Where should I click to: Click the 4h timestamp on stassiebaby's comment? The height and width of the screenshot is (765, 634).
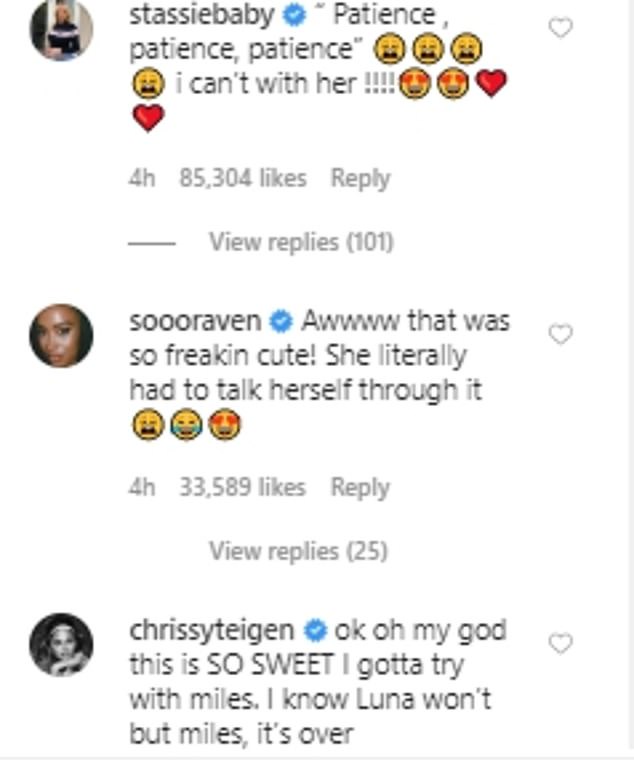[142, 179]
